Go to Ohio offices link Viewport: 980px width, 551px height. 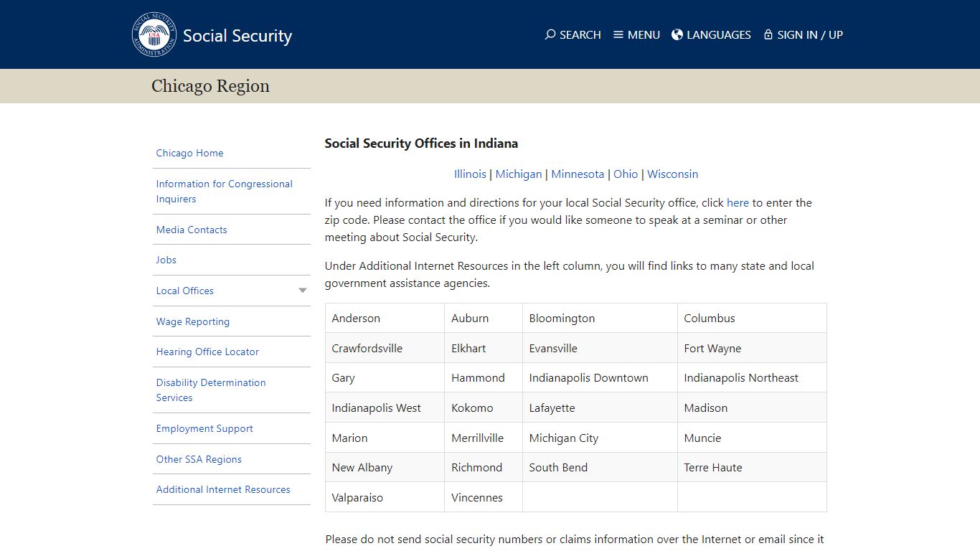click(x=626, y=174)
